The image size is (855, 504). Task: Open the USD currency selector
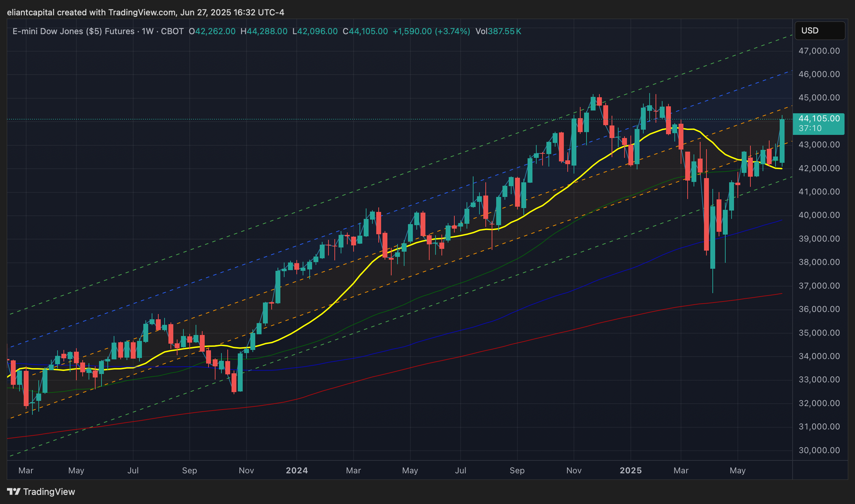(x=819, y=31)
